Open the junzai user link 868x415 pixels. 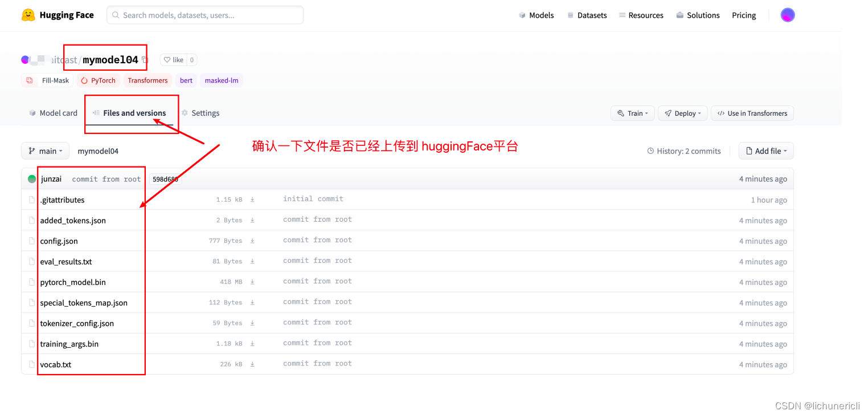click(51, 179)
